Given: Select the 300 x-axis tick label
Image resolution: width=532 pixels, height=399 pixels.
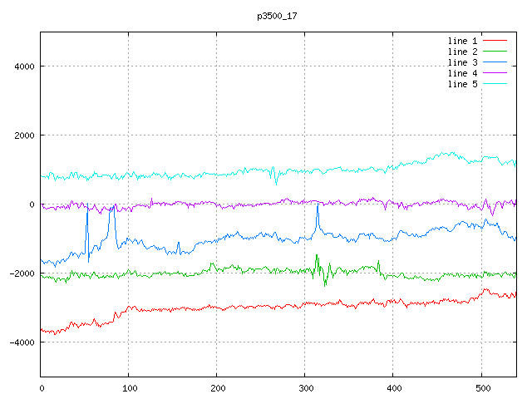Looking at the screenshot, I should [x=305, y=387].
